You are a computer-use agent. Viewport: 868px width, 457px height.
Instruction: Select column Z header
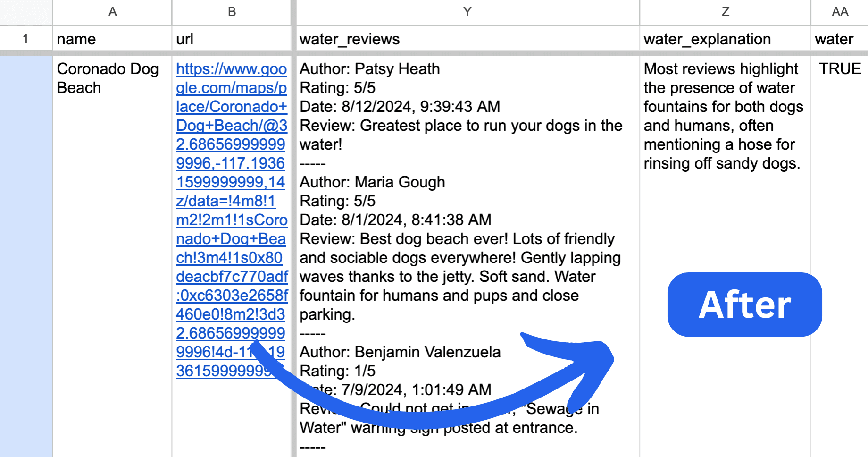pos(725,12)
